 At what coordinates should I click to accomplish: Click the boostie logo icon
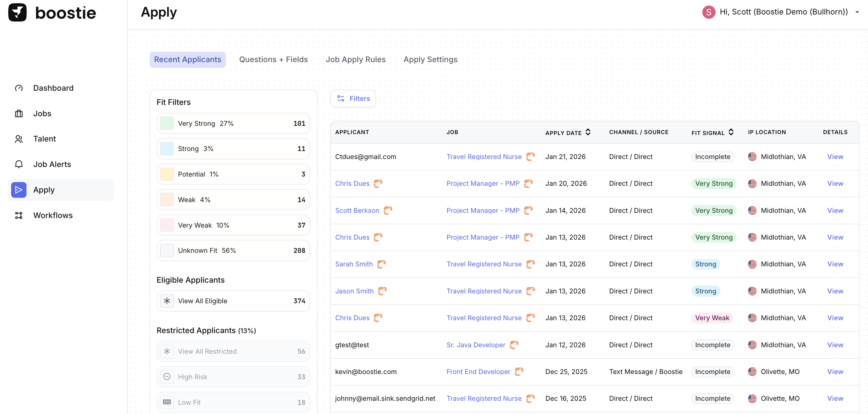pyautogui.click(x=18, y=12)
